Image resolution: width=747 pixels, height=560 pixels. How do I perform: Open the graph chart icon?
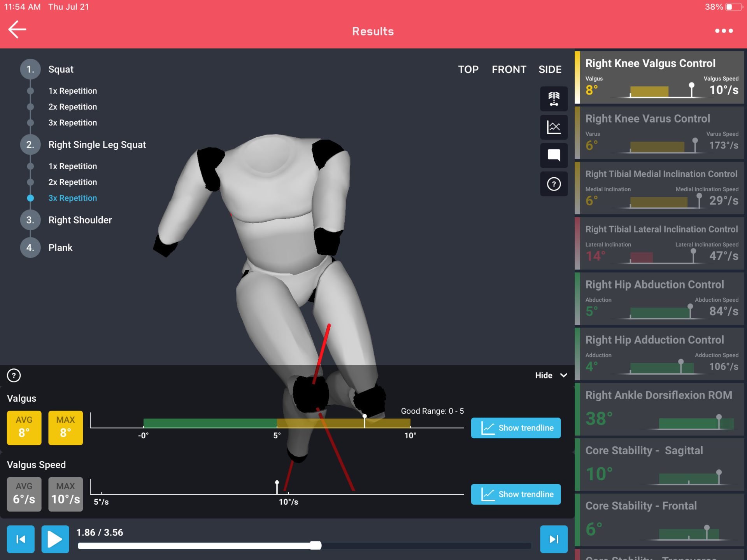[554, 127]
